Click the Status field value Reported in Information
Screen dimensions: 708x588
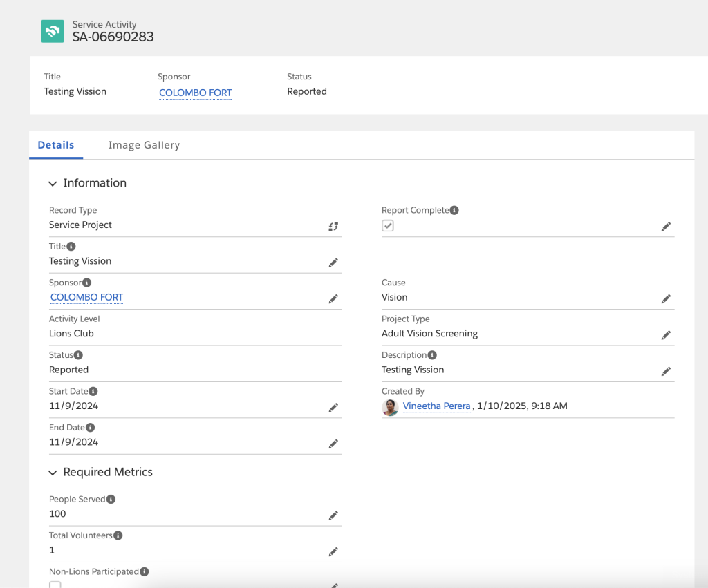(68, 370)
